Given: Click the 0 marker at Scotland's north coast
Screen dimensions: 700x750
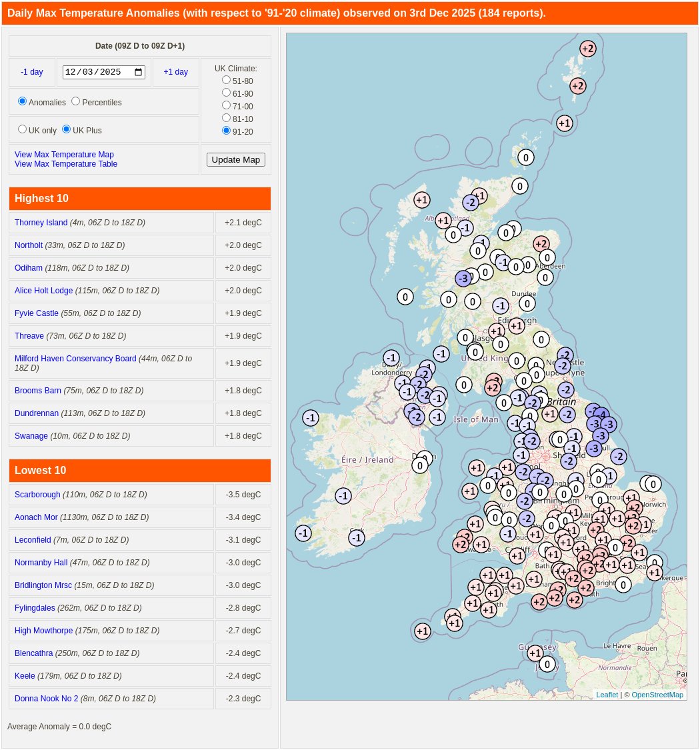Looking at the screenshot, I should (x=520, y=186).
